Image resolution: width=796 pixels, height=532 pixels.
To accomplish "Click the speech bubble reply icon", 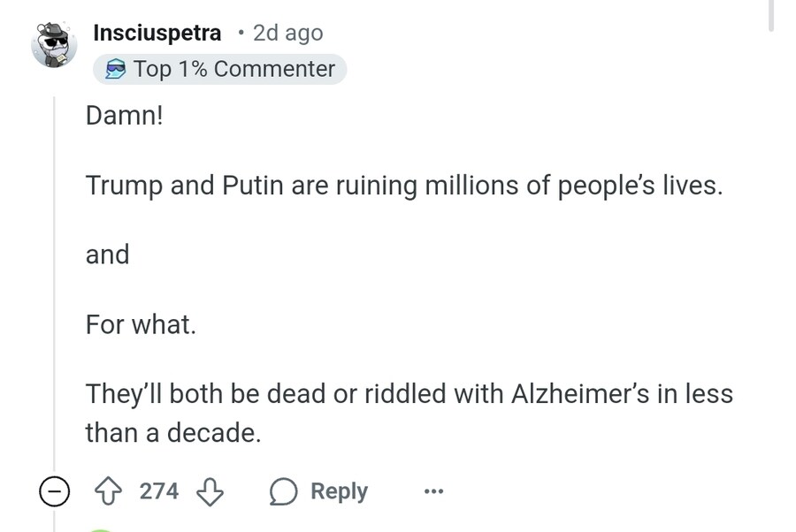I will coord(284,491).
